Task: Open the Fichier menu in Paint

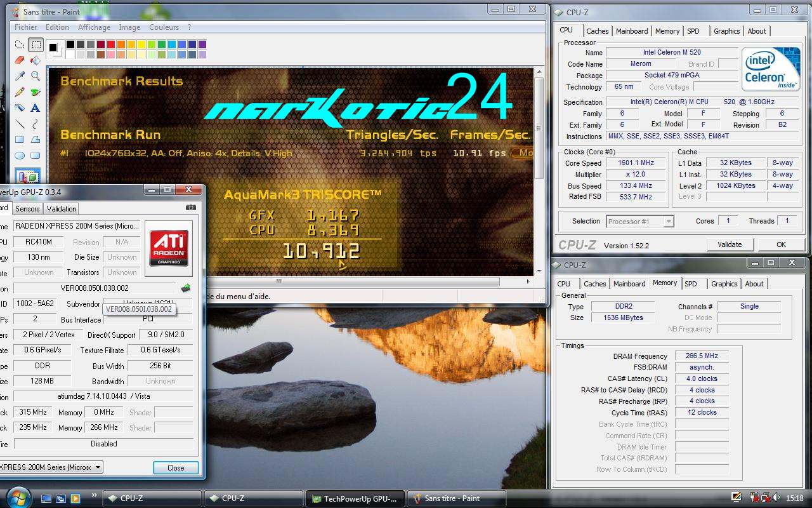Action: [26, 27]
